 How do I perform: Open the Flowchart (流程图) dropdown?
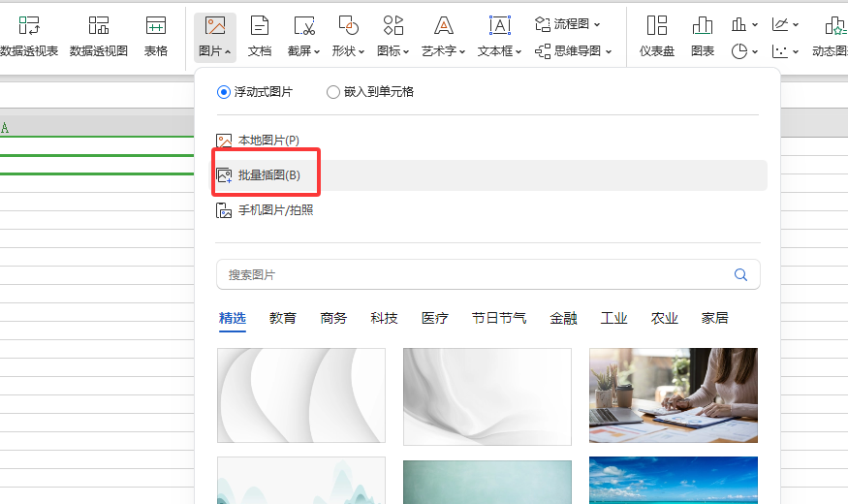coord(567,24)
